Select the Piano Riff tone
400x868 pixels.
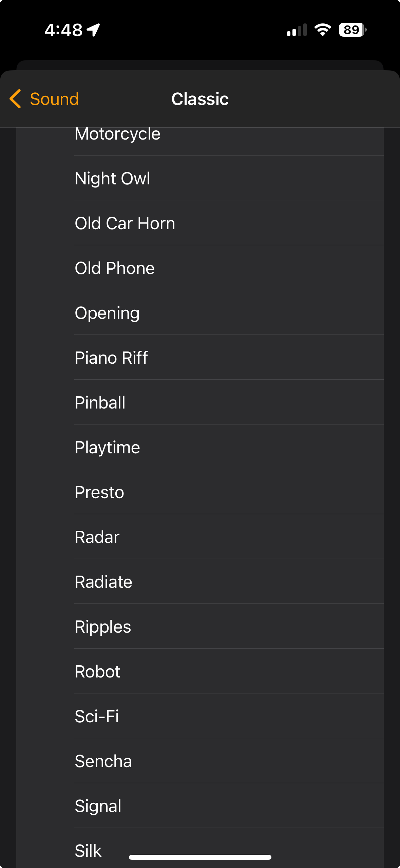pos(111,358)
